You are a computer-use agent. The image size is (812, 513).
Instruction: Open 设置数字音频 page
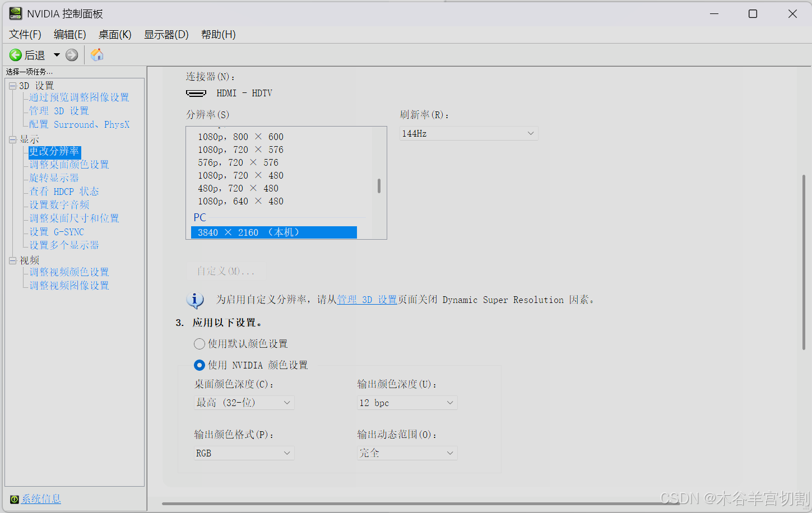pos(59,205)
